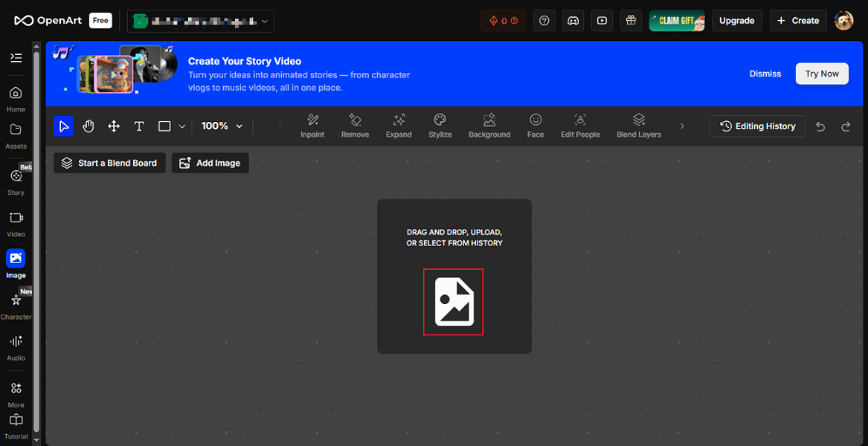Navigate to the Character sidebar section
The image size is (868, 446).
pos(16,305)
